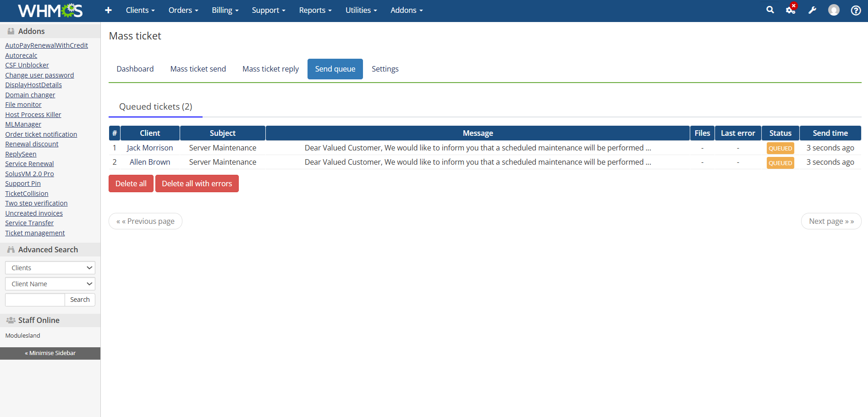Expand the Client Name field select

click(x=50, y=284)
